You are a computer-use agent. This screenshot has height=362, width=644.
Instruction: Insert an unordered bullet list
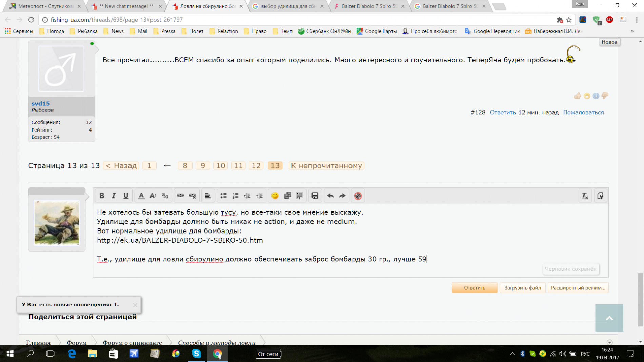[x=223, y=196]
